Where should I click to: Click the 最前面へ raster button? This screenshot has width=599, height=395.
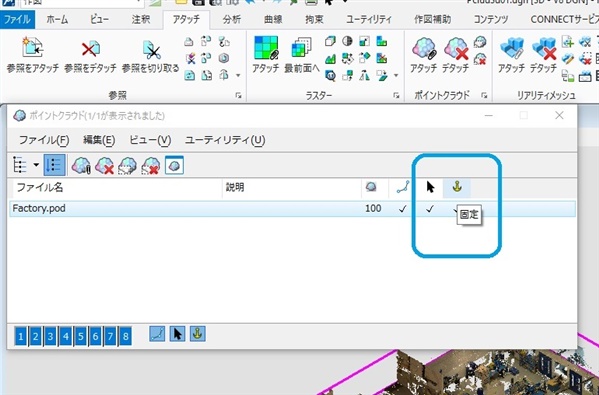pos(302,54)
